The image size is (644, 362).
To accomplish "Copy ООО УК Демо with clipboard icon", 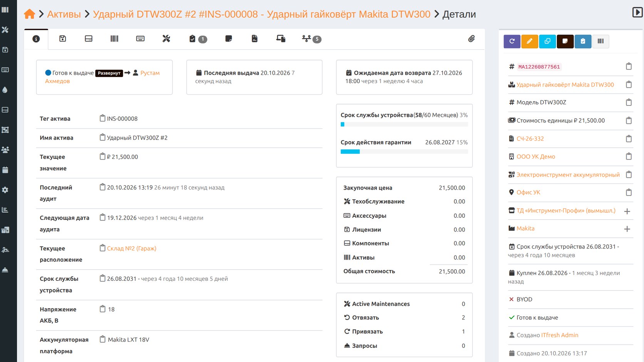I will tap(629, 156).
